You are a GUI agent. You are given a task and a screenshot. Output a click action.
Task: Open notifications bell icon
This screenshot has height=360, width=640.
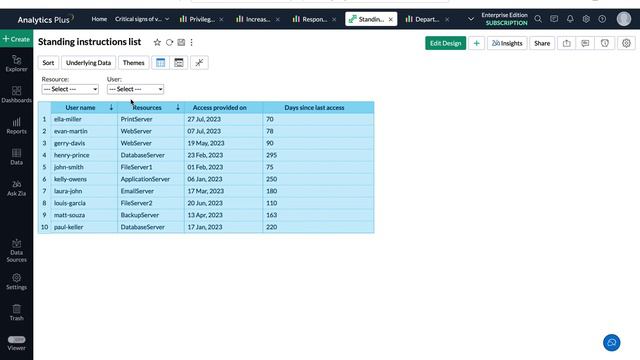click(570, 19)
